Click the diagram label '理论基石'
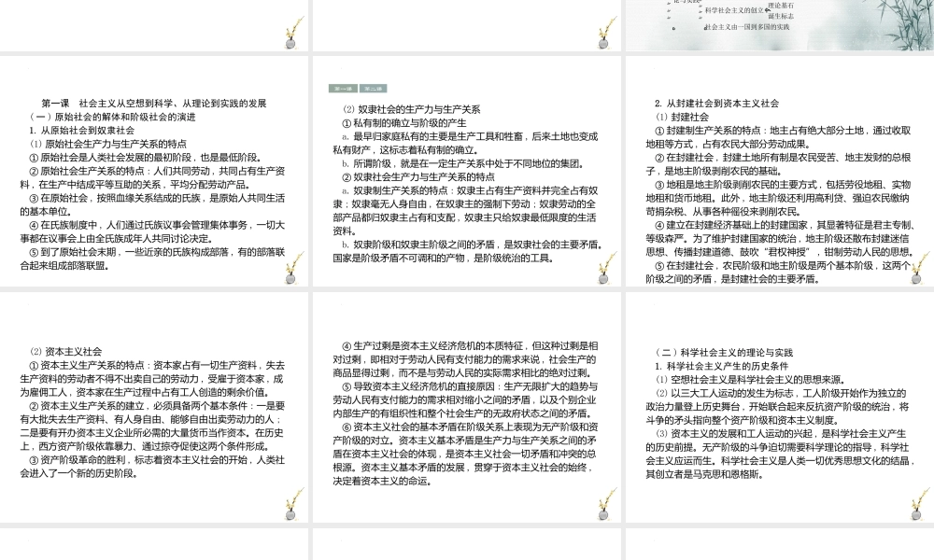The height and width of the screenshot is (560, 934). (x=781, y=6)
